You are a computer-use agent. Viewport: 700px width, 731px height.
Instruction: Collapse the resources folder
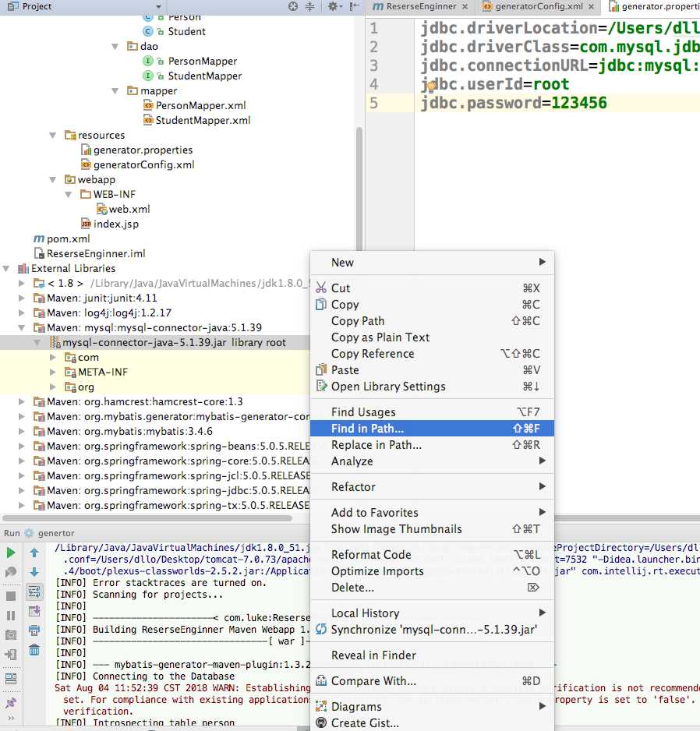pyautogui.click(x=53, y=135)
